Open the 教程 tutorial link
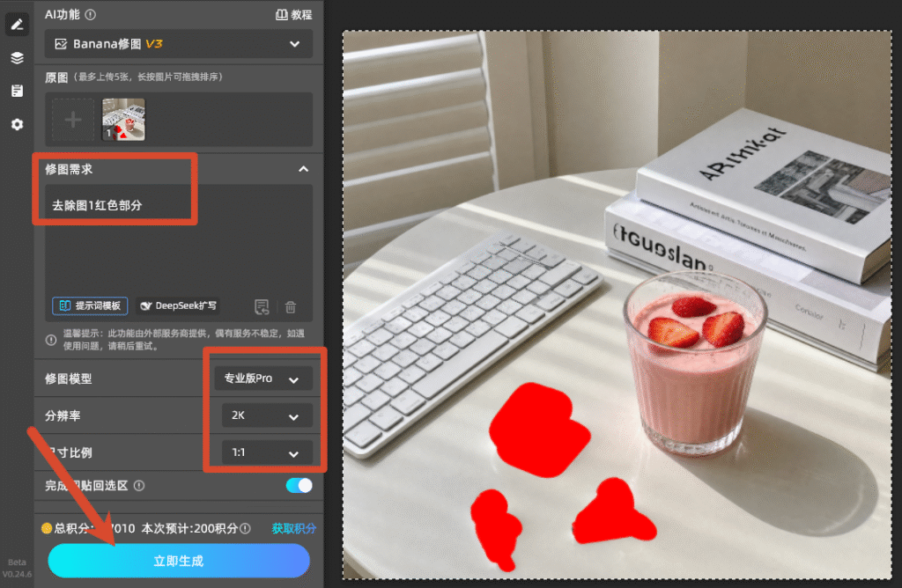This screenshot has height=588, width=902. coord(293,15)
